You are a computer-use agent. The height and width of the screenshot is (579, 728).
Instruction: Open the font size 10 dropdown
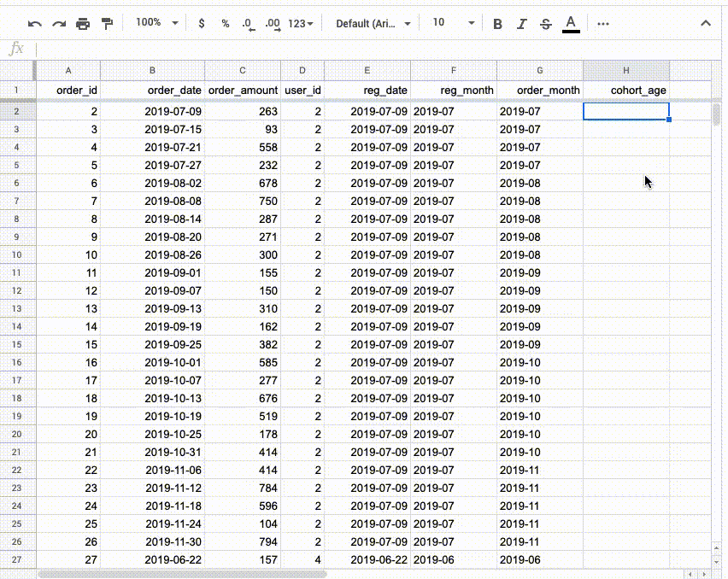coord(453,23)
